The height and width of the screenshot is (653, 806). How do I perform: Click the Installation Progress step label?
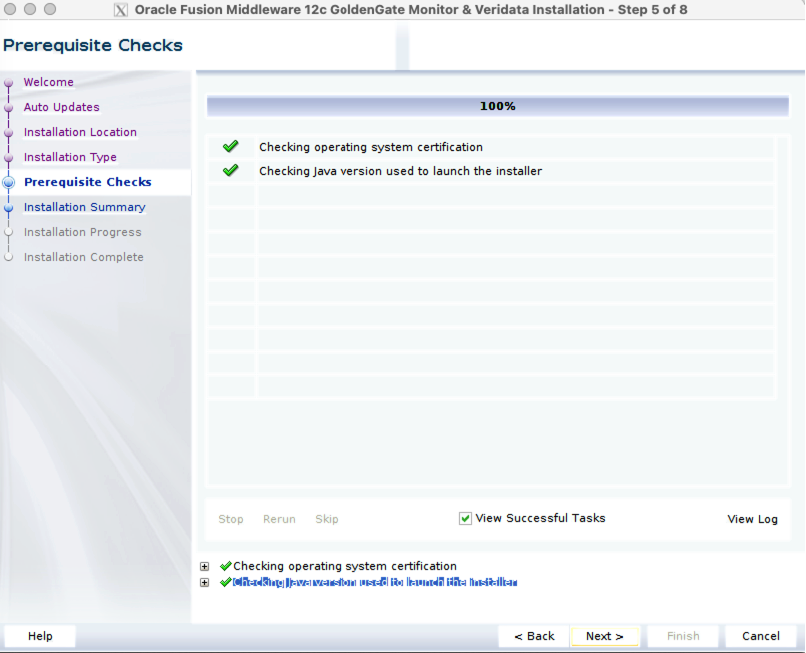(x=83, y=232)
